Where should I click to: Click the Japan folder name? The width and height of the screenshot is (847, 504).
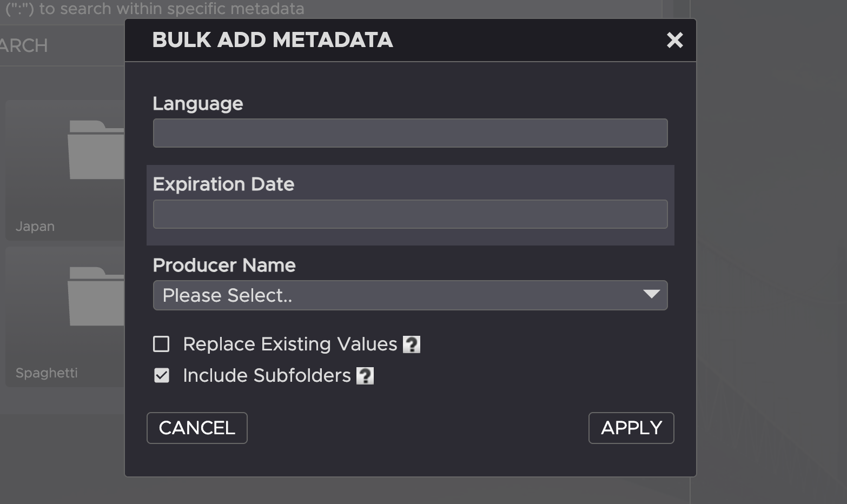pos(35,227)
